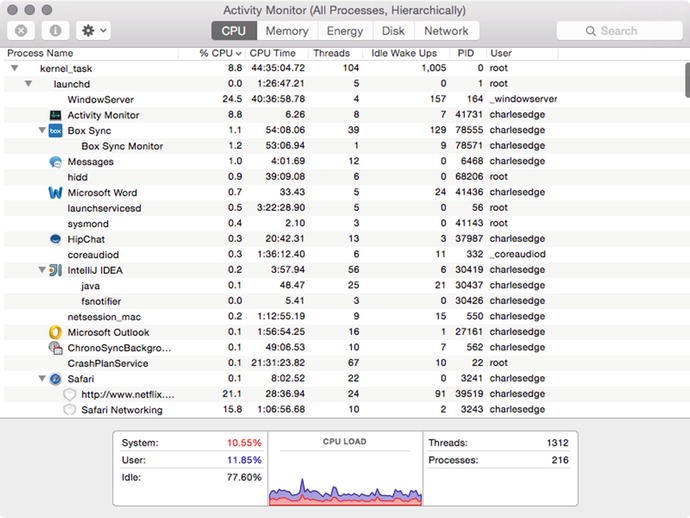Click into the Search field
The width and height of the screenshot is (690, 518).
point(620,31)
